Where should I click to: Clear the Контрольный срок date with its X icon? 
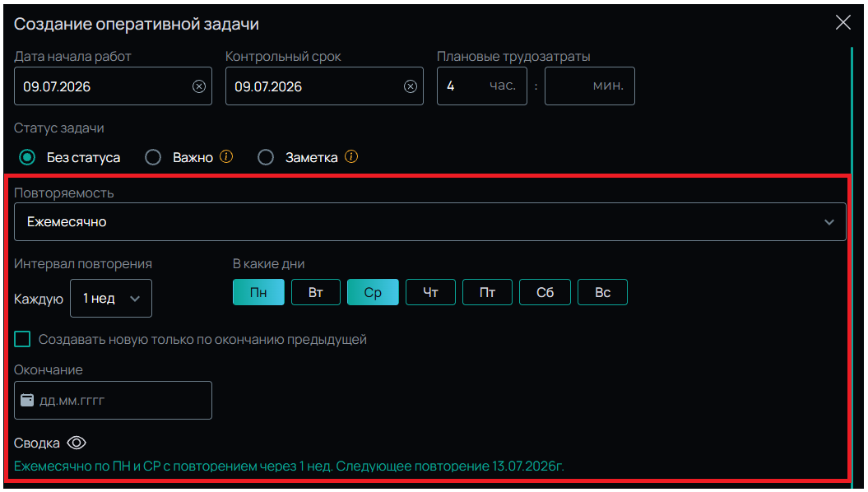(411, 86)
